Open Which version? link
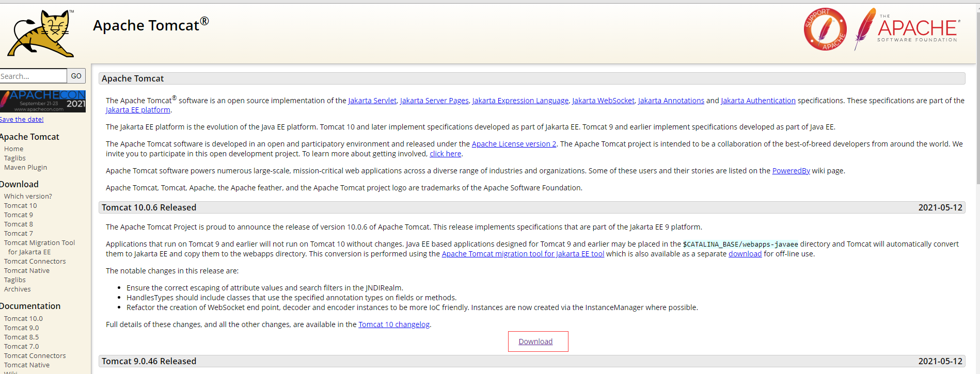Image resolution: width=980 pixels, height=374 pixels. [28, 196]
